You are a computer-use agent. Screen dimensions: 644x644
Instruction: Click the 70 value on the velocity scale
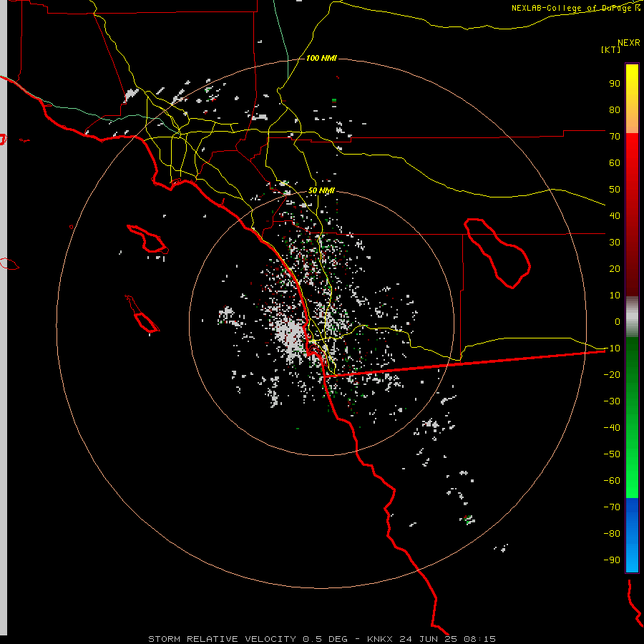(x=615, y=137)
